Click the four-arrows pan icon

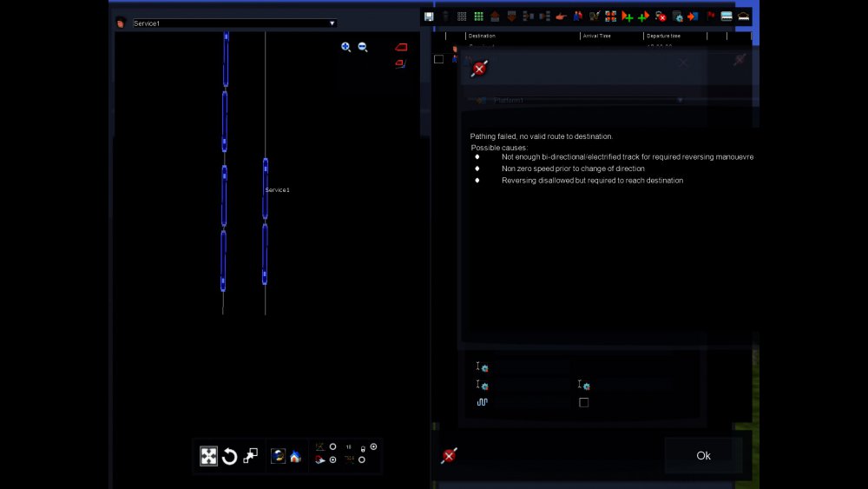coord(208,457)
